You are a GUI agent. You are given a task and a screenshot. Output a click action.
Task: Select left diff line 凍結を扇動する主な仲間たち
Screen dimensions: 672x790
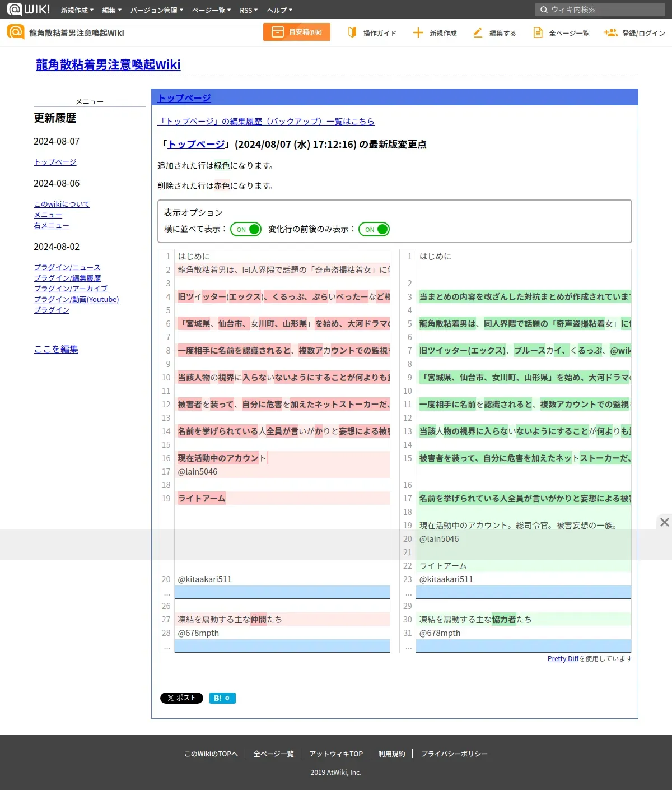coord(282,620)
